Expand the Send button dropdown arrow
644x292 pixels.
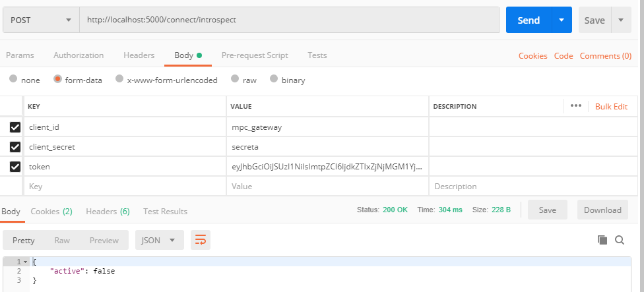pos(562,20)
